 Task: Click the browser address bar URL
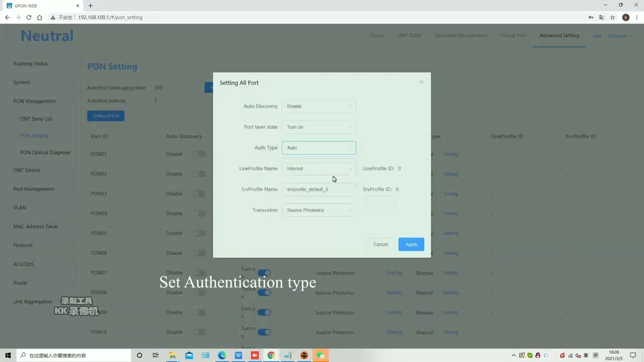(110, 17)
